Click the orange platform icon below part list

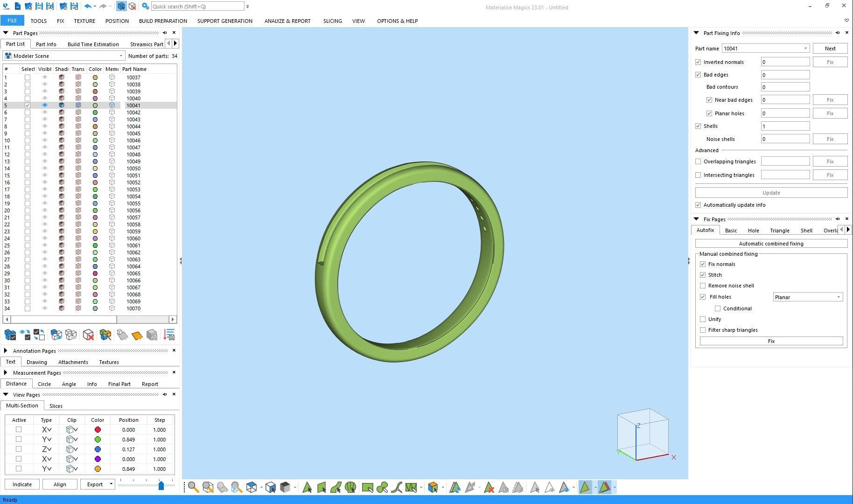(x=137, y=335)
